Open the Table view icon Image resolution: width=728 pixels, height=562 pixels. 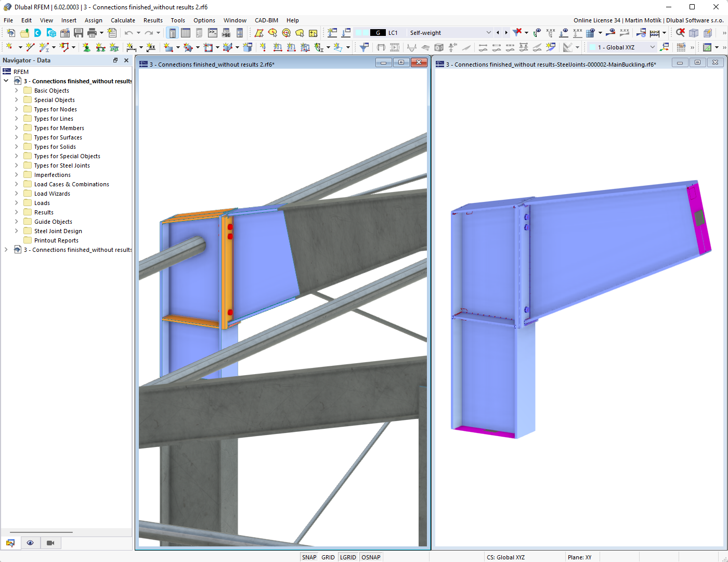pyautogui.click(x=186, y=32)
